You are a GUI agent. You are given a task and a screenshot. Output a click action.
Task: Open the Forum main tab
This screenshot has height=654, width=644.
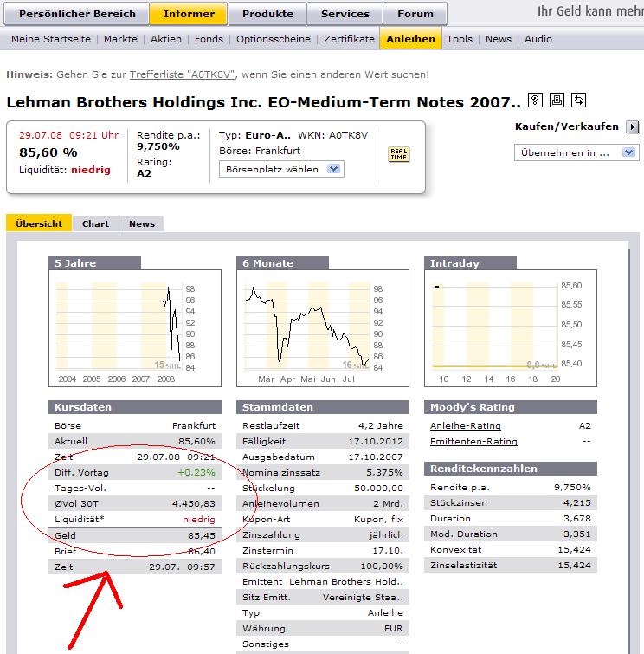tap(415, 14)
